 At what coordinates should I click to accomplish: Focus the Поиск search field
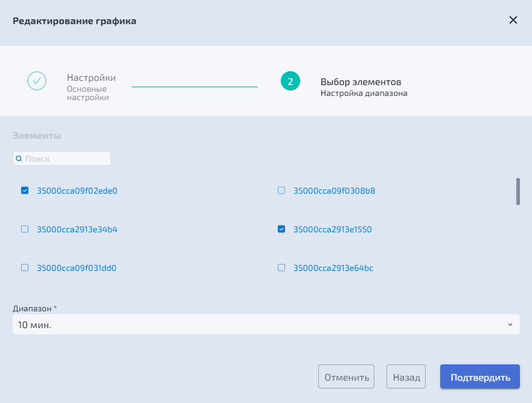(62, 158)
